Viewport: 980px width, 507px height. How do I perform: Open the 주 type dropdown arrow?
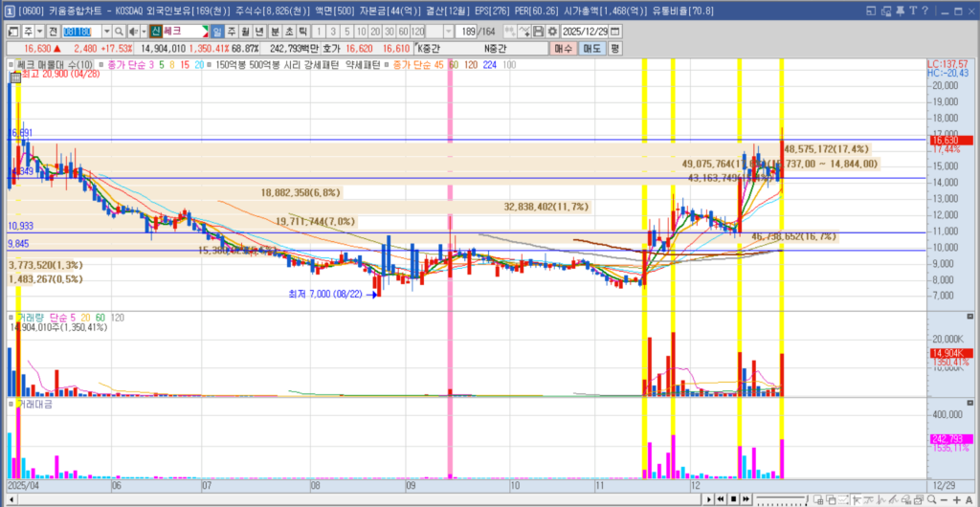[x=40, y=31]
